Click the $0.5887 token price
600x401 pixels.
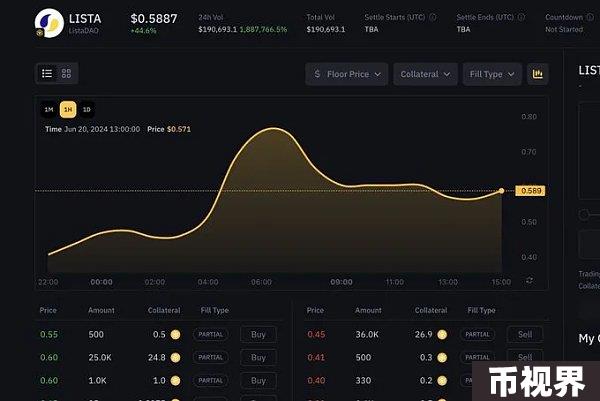coord(154,18)
